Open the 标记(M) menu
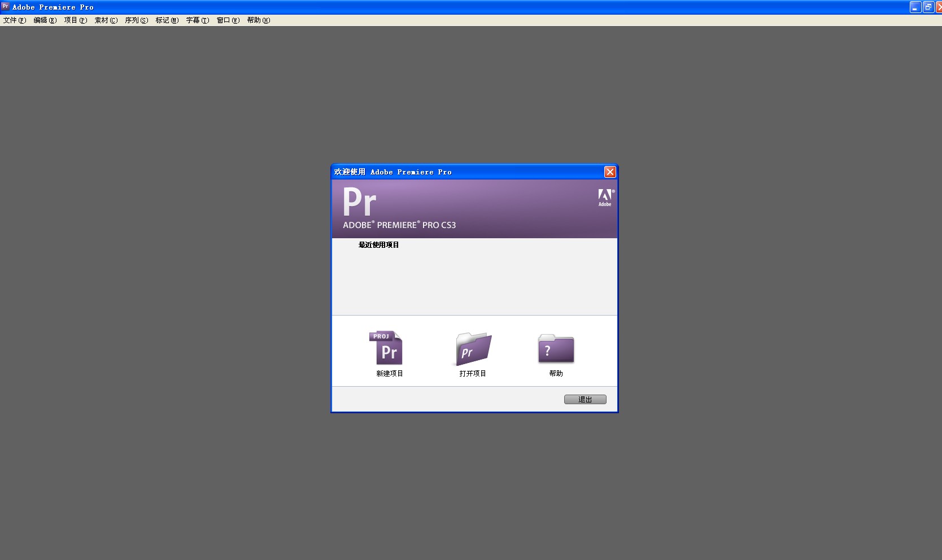The height and width of the screenshot is (560, 942). (x=167, y=20)
